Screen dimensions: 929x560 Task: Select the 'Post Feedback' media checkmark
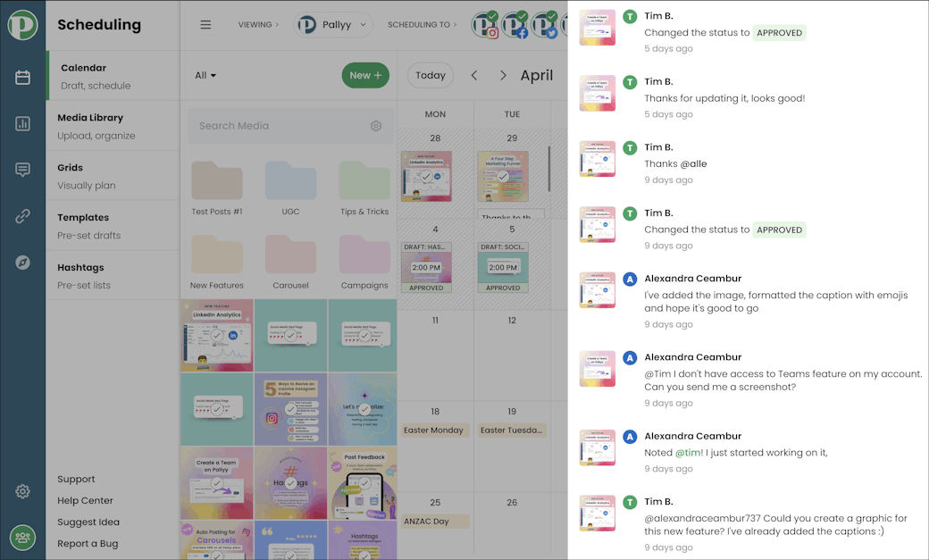point(364,483)
